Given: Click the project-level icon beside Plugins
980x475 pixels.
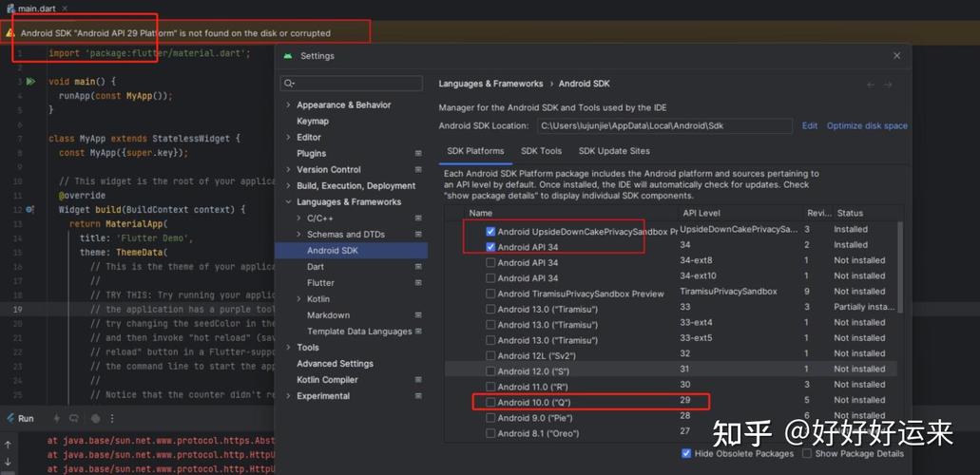Looking at the screenshot, I should 418,153.
